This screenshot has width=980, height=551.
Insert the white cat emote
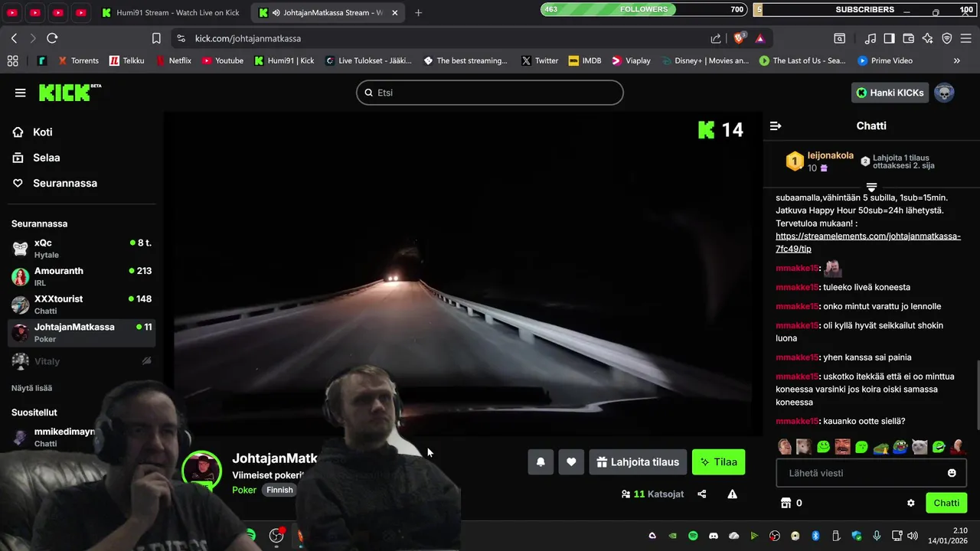point(920,447)
